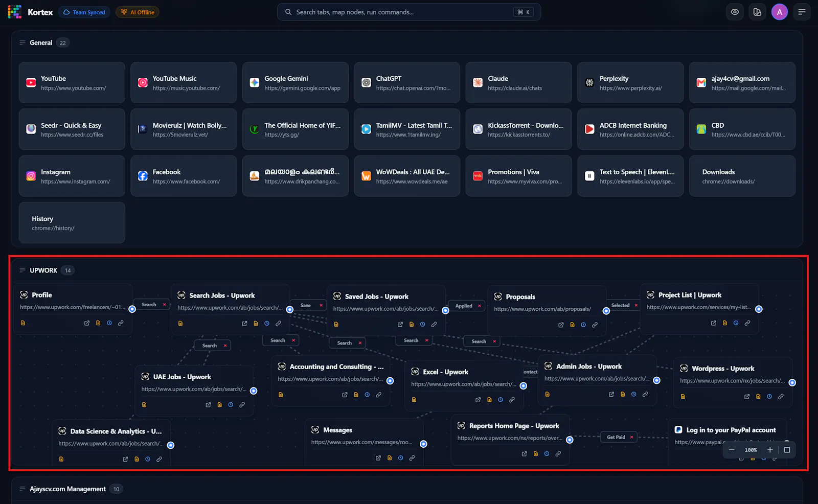Click the connector handle on Messages node
The width and height of the screenshot is (818, 504).
click(x=423, y=444)
